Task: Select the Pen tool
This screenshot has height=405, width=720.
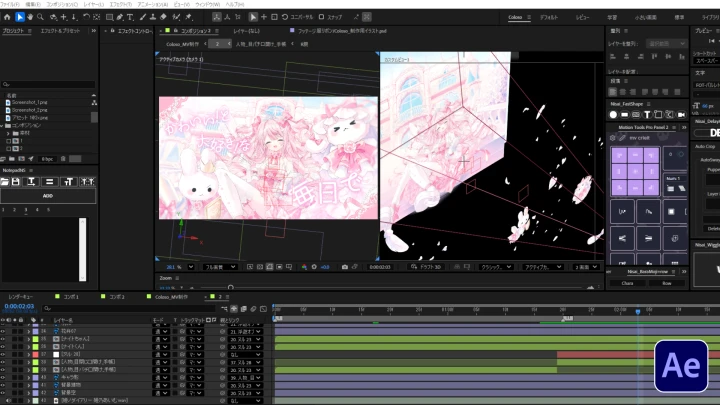Action: pos(120,17)
